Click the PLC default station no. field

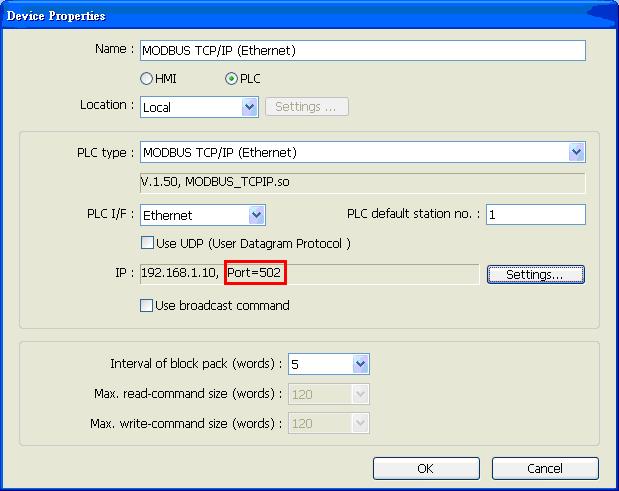pos(536,215)
